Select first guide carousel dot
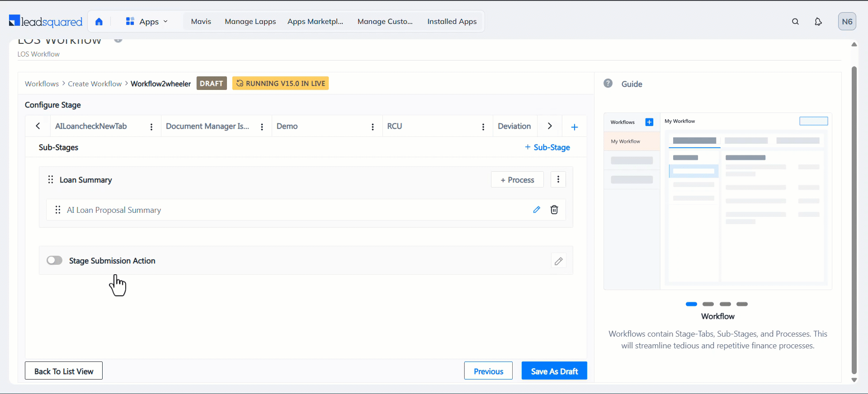The width and height of the screenshot is (868, 394). tap(691, 304)
